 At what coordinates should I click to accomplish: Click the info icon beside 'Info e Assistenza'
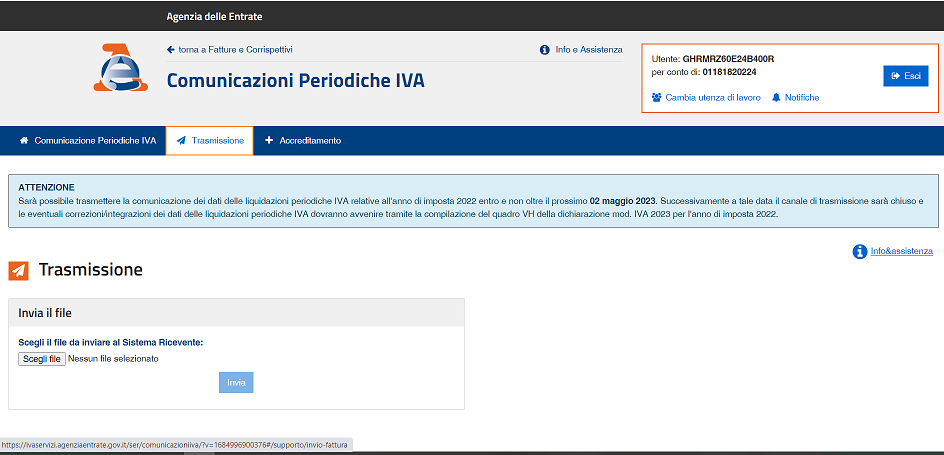[x=545, y=50]
